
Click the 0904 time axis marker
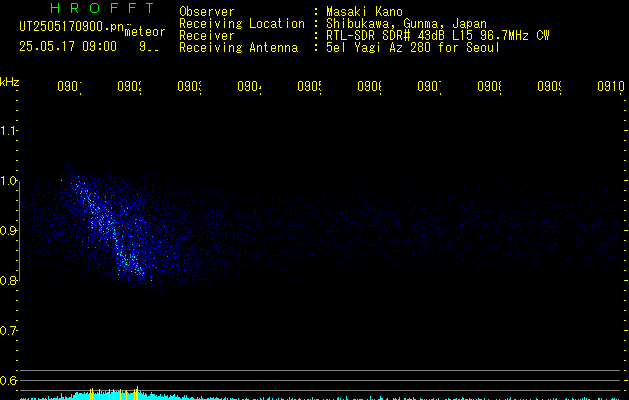click(249, 86)
